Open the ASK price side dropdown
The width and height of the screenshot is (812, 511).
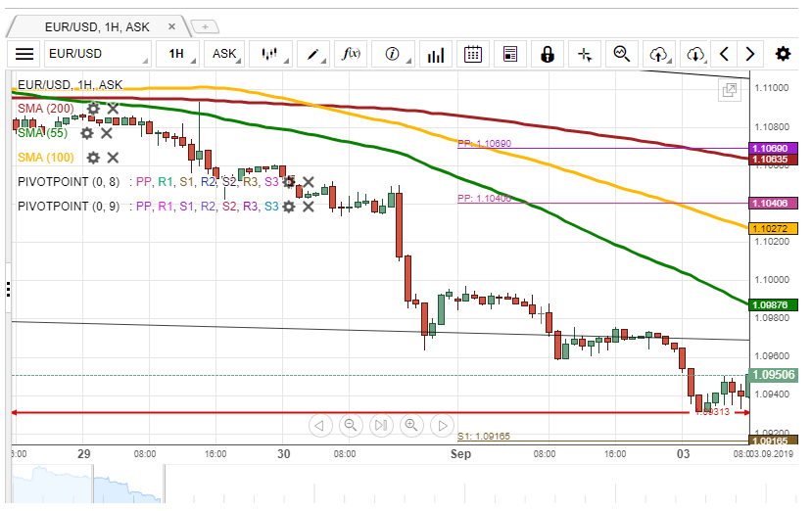[224, 54]
